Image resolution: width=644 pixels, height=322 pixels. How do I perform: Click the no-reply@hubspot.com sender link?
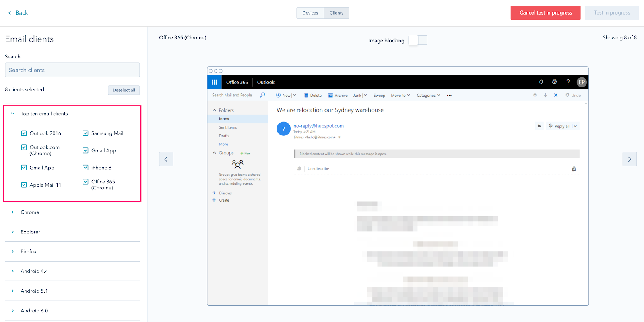[318, 126]
